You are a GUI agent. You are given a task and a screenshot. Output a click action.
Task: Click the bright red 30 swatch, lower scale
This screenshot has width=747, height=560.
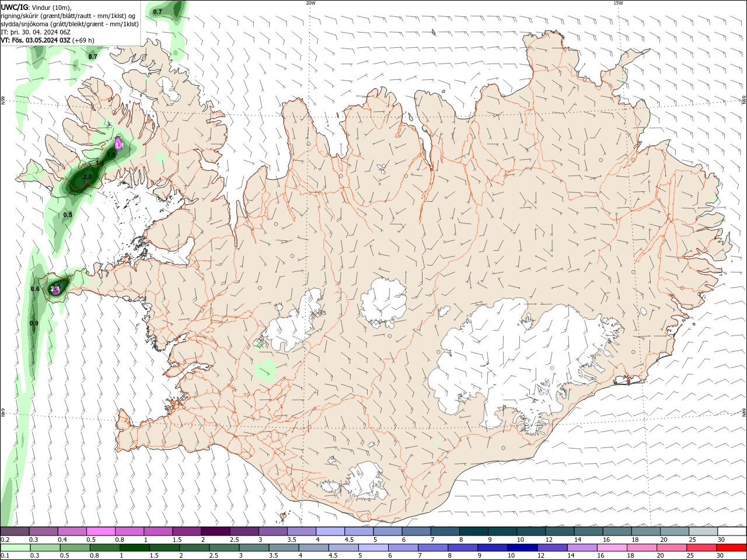731,548
